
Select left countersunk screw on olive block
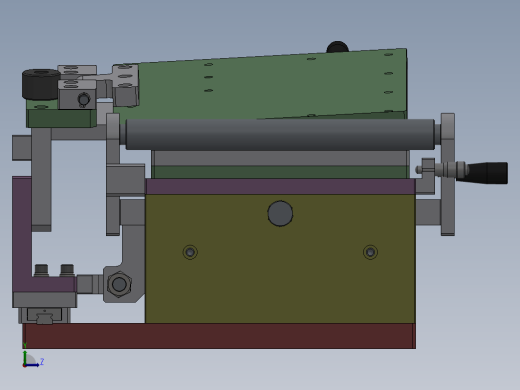[190, 252]
